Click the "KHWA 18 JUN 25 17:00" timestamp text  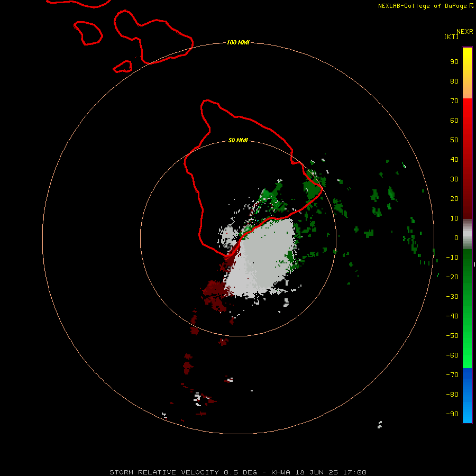pyautogui.click(x=319, y=472)
